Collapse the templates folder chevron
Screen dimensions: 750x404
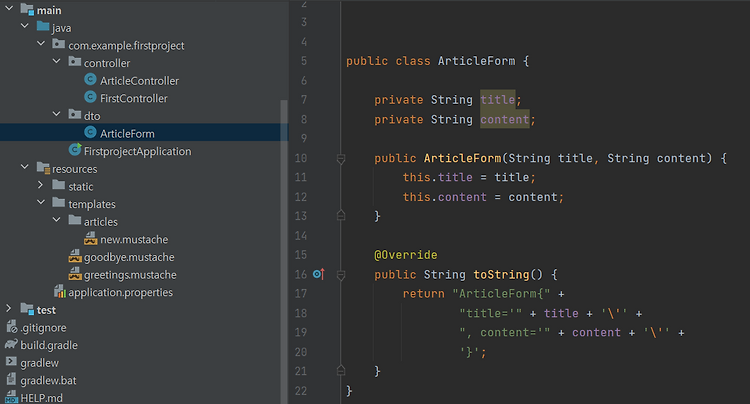pyautogui.click(x=41, y=202)
